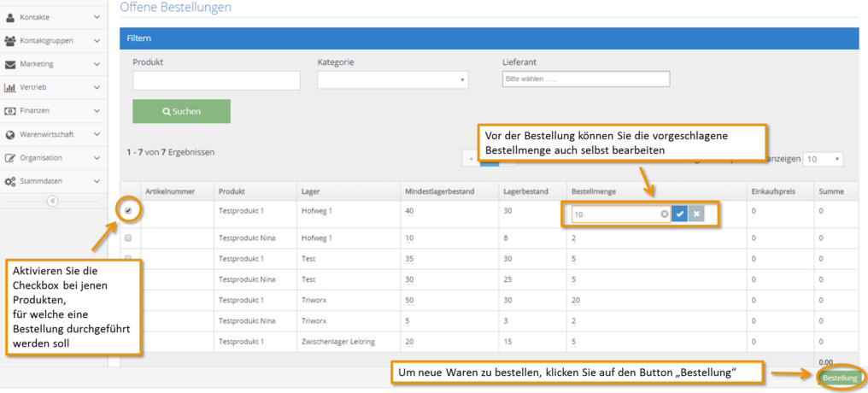
Task: Click the Stammdaten gears icon
Action: click(x=10, y=181)
